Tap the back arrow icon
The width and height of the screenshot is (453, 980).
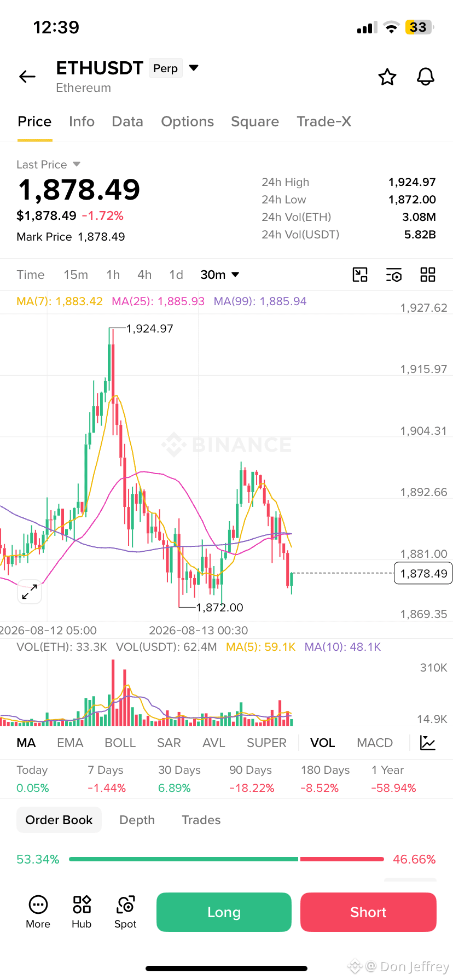[27, 77]
